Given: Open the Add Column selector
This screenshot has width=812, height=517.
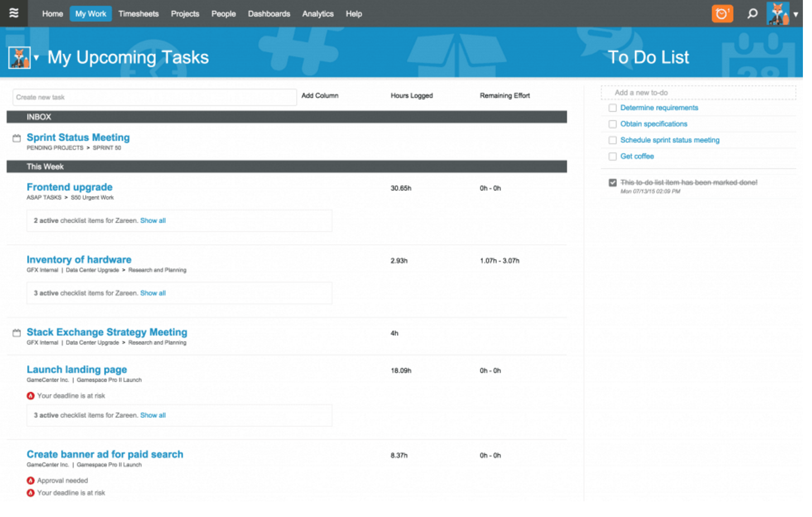Looking at the screenshot, I should [320, 96].
